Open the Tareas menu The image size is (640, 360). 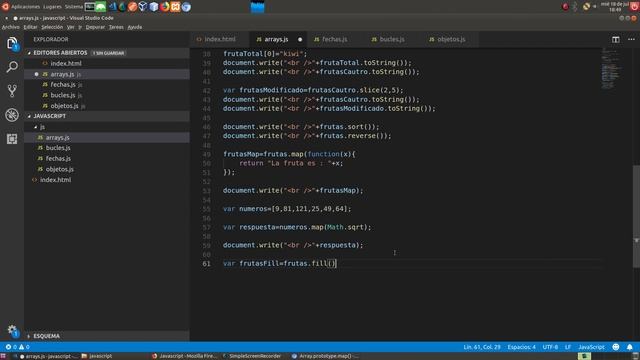(x=116, y=27)
